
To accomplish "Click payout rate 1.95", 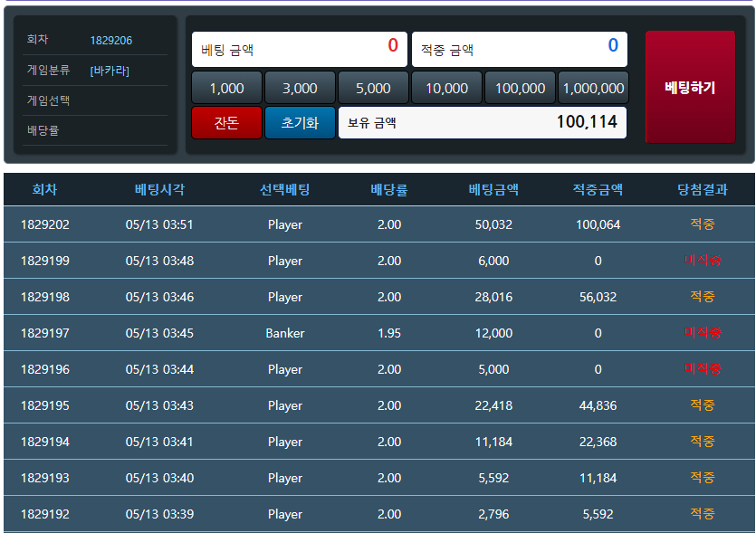I will click(x=389, y=333).
